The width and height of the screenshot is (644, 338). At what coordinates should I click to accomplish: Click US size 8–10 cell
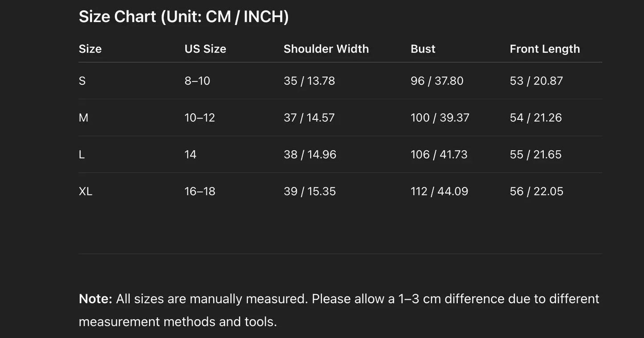coord(197,81)
